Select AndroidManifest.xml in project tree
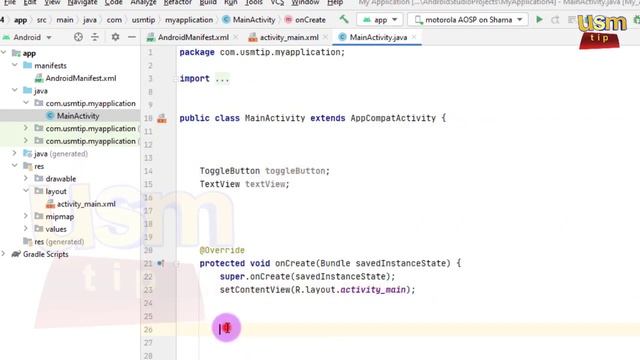Image resolution: width=640 pixels, height=360 pixels. point(76,78)
